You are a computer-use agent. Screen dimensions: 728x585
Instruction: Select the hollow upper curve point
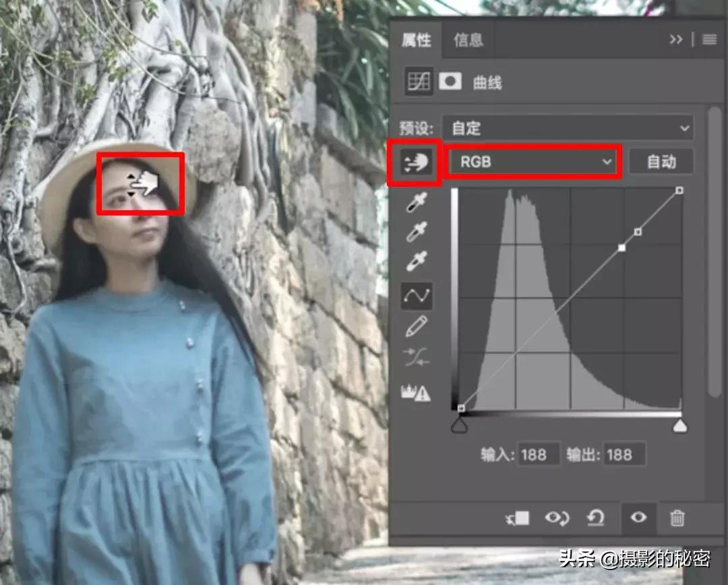point(638,231)
